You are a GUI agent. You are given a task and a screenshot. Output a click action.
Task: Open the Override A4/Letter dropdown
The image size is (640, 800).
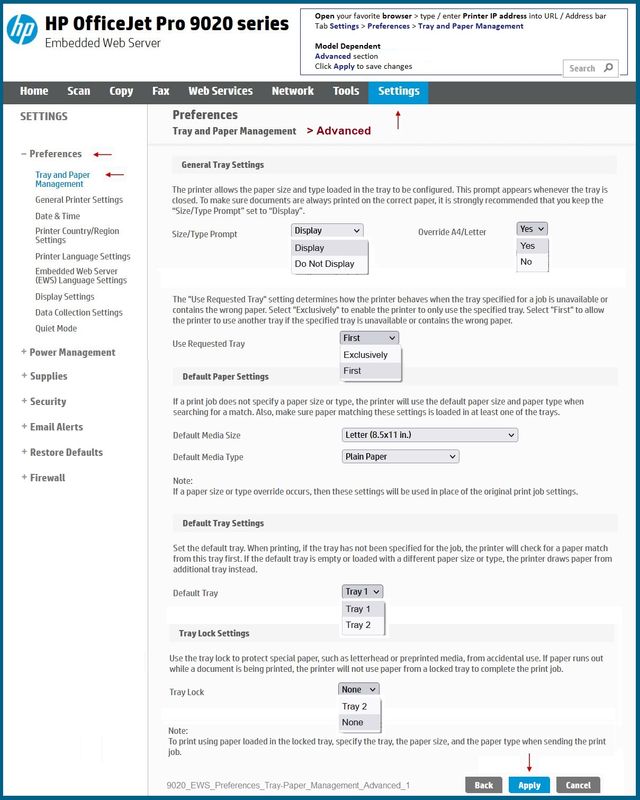click(x=532, y=229)
